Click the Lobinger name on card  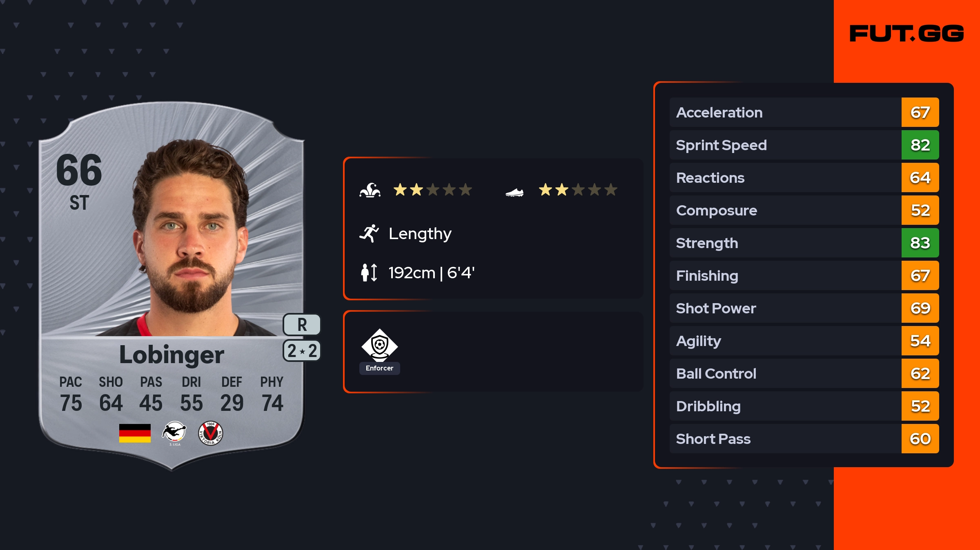[x=171, y=355]
